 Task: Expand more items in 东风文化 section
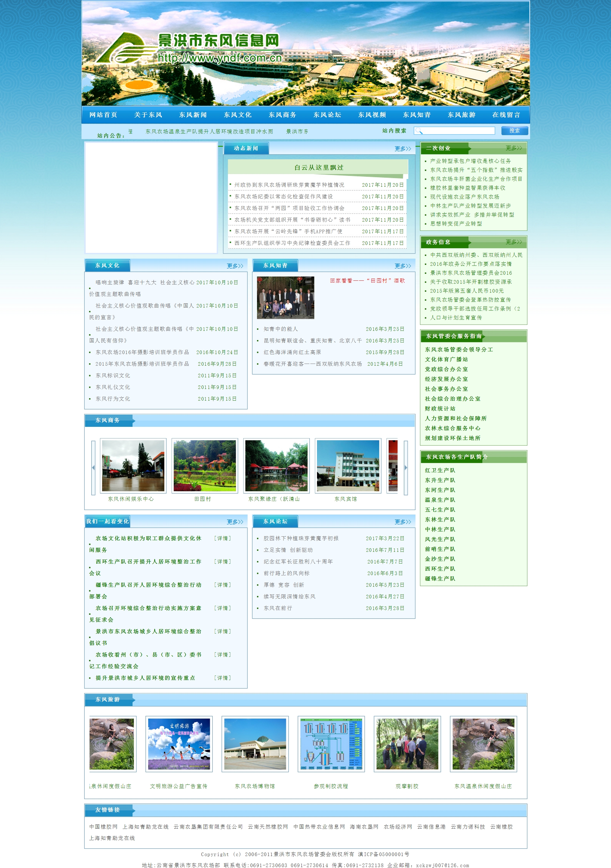tap(235, 266)
